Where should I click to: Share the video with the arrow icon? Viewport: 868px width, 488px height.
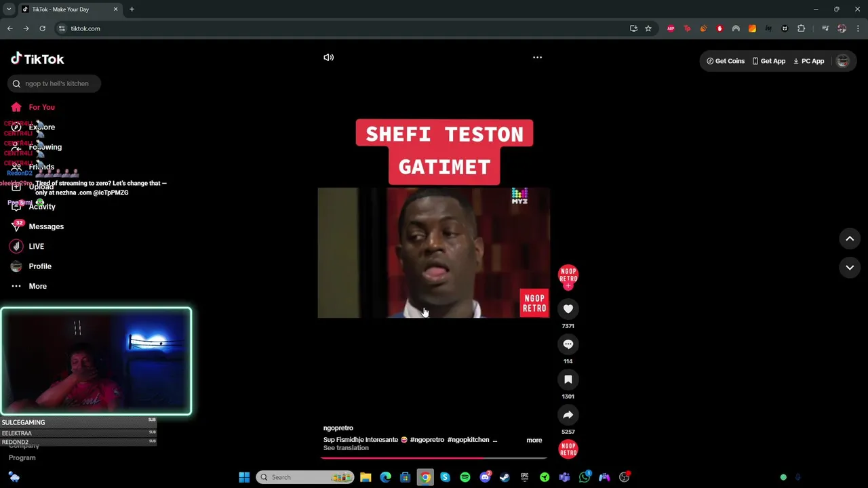coord(568,415)
